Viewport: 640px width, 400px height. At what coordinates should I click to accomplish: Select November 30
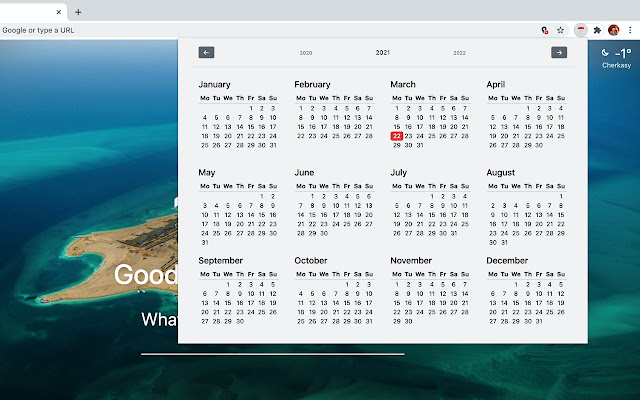[408, 322]
